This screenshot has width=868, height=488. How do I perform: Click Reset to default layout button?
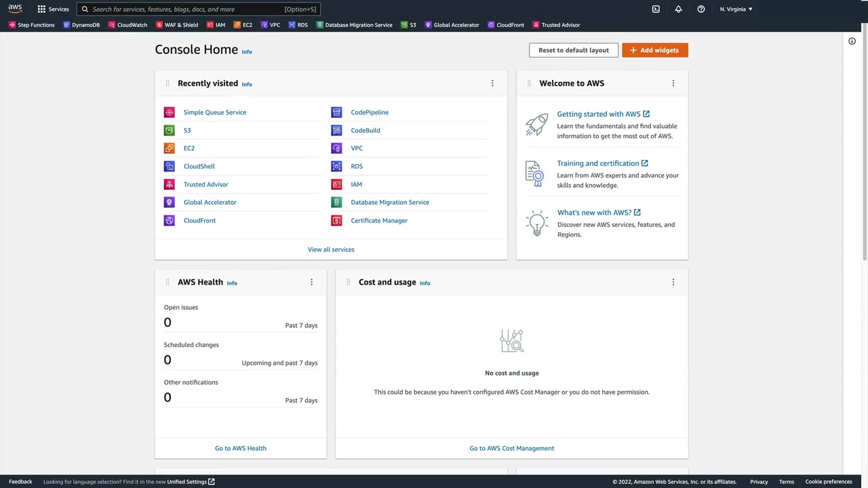(574, 50)
